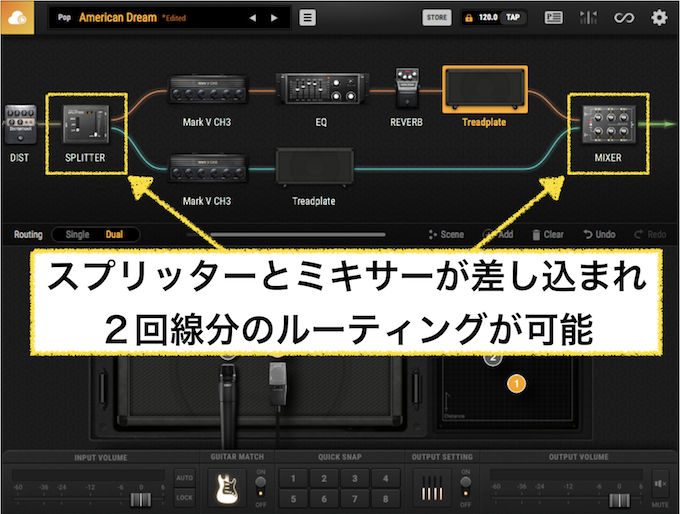
Task: Click the Redo button
Action: click(x=650, y=234)
